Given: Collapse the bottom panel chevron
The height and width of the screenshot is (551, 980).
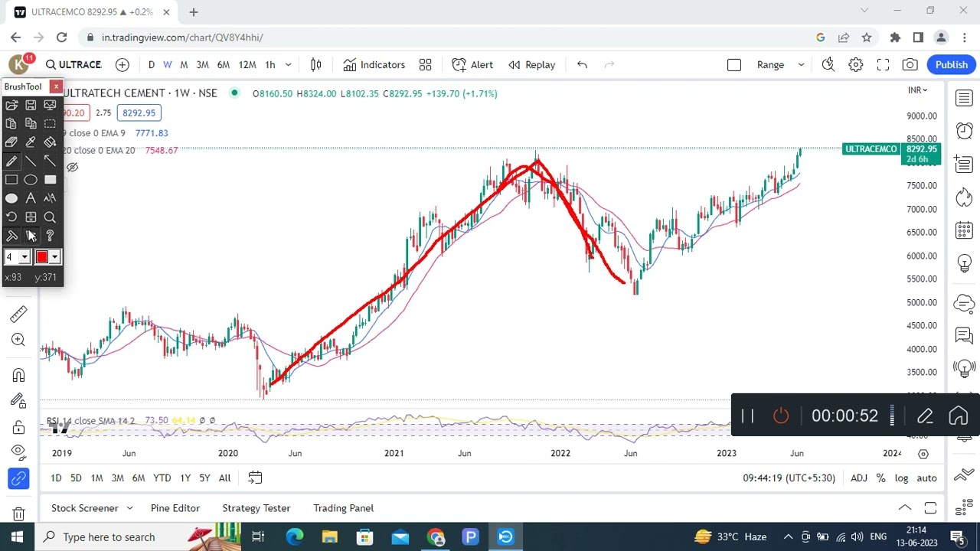Looking at the screenshot, I should pos(904,508).
